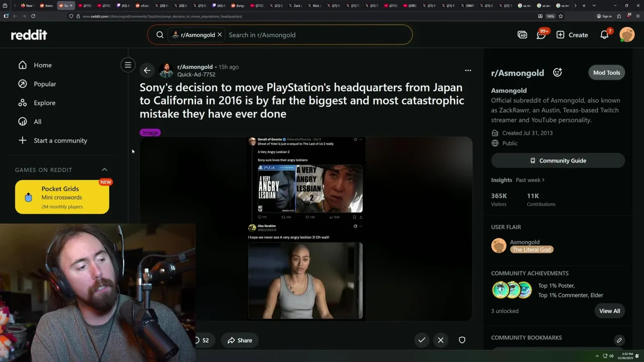644x362 pixels.
Task: Open the chat icon with 99+ badge
Action: click(541, 35)
